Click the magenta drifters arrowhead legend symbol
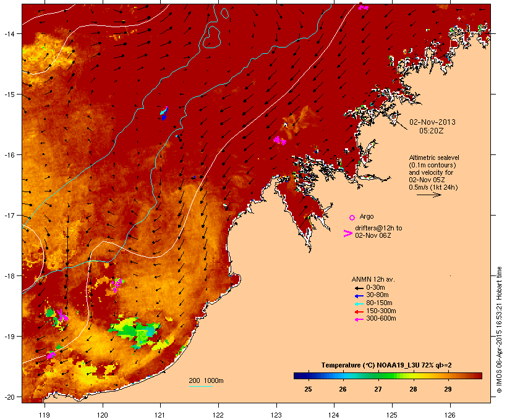The height and width of the screenshot is (420, 507). point(348,233)
